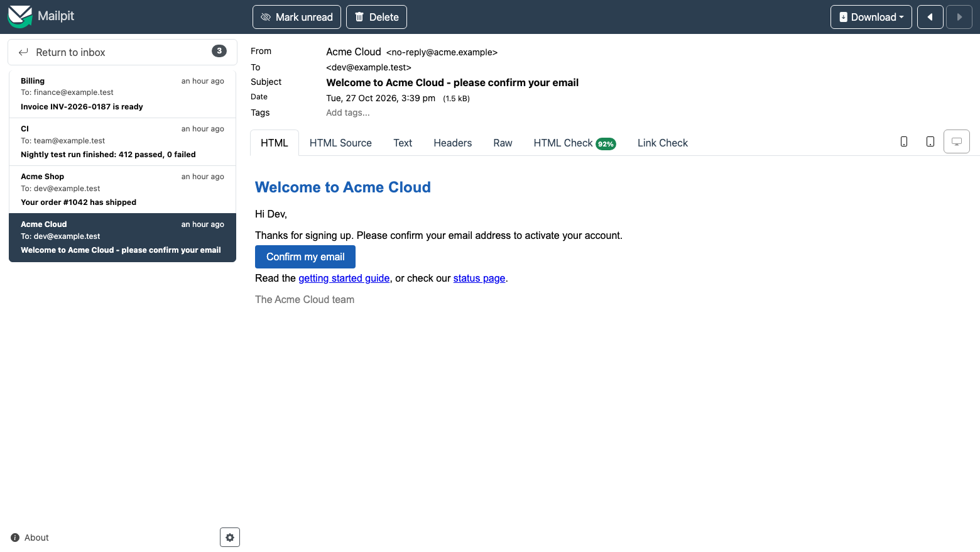980x552 pixels.
Task: Open the About info link
Action: pyautogui.click(x=30, y=538)
